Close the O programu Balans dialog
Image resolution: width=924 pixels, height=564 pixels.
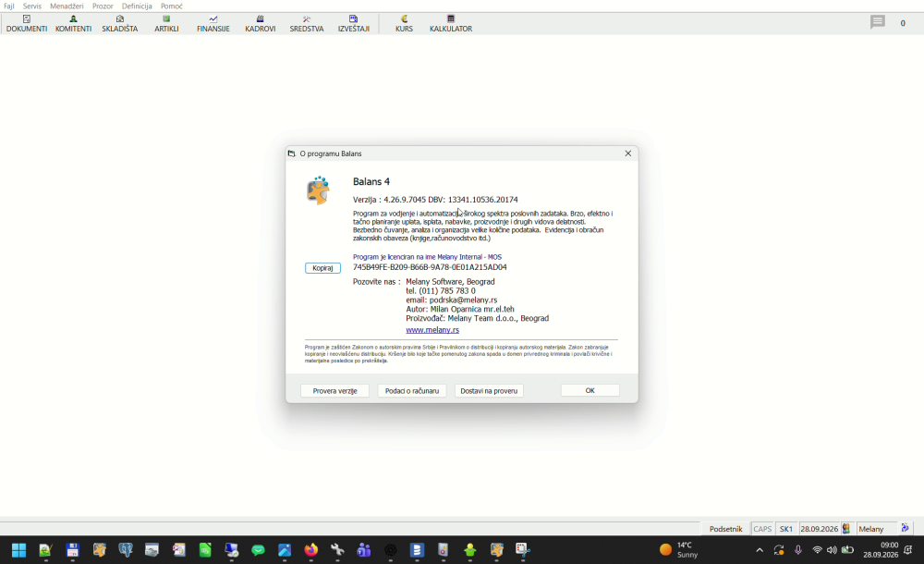coord(628,153)
